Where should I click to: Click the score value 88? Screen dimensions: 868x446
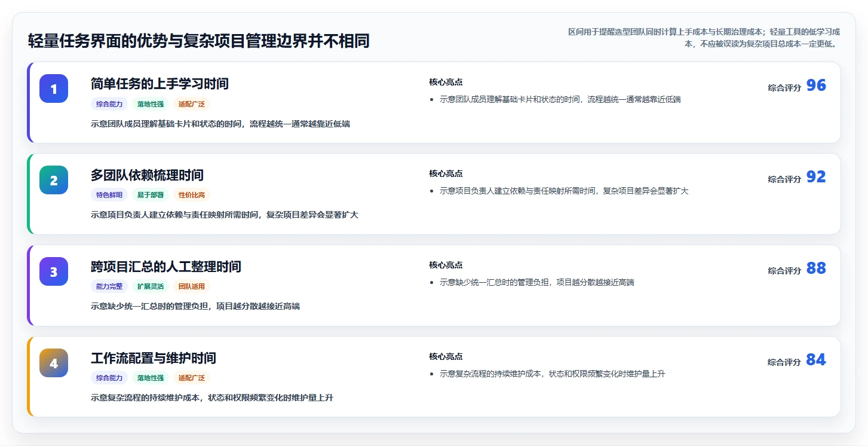(816, 268)
